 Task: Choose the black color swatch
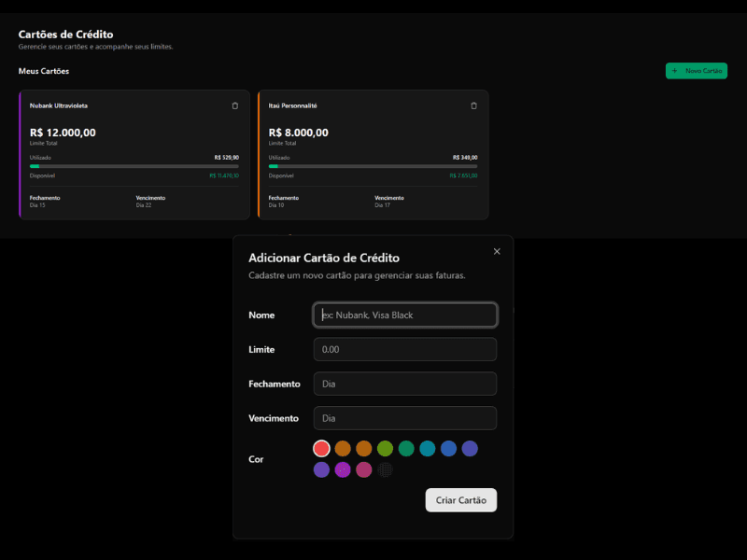(385, 469)
